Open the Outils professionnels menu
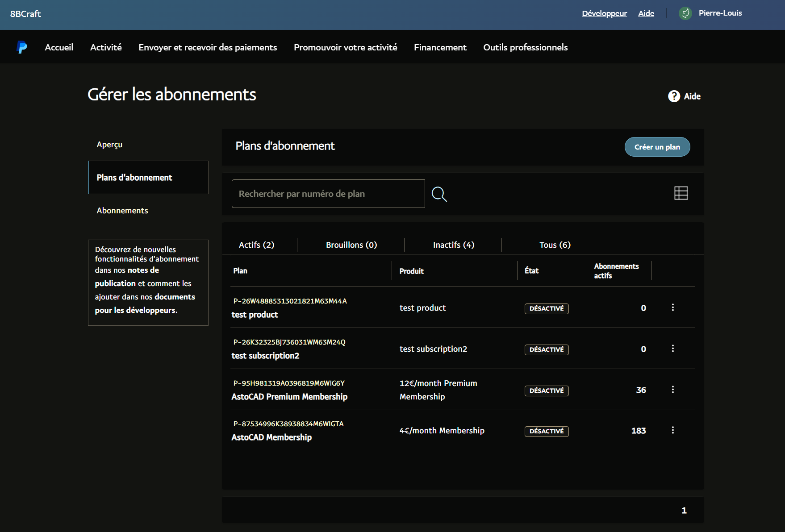Screen dimensions: 785x532 tap(526, 47)
